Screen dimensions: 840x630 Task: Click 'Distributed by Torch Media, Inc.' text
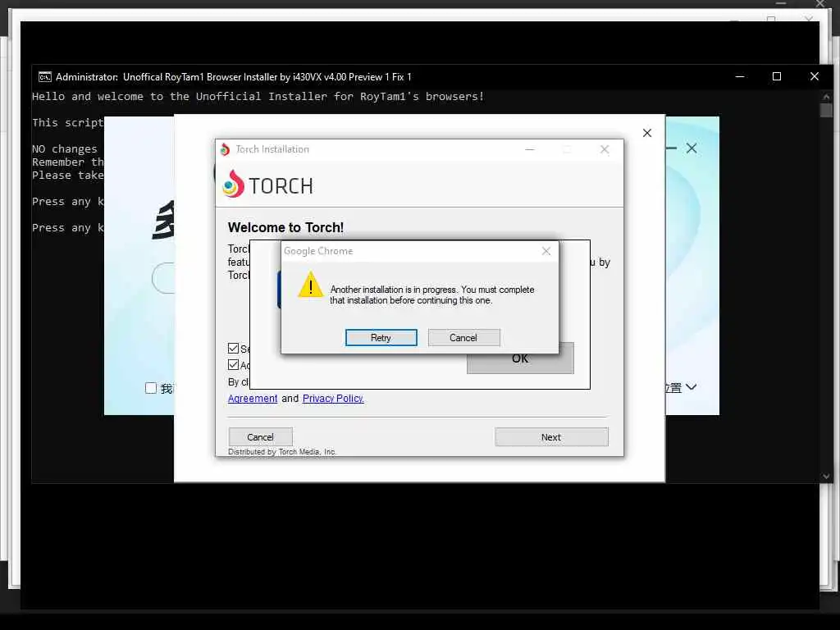[282, 452]
